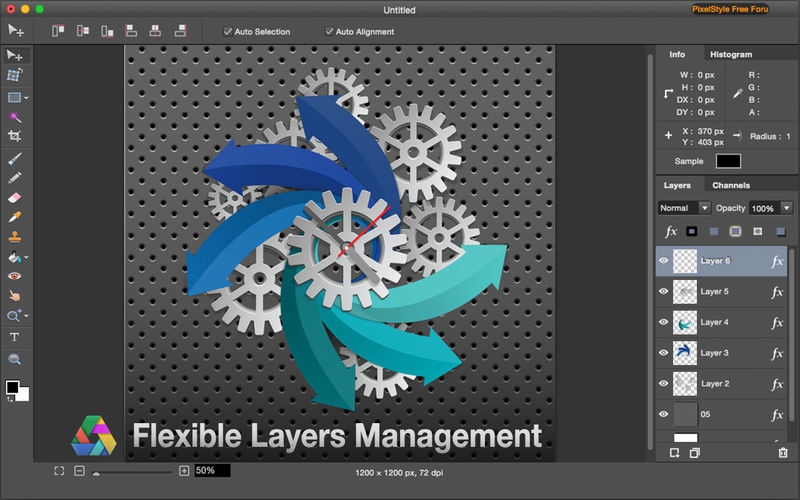Expand the rectangular marquee tool options arrow

[x=27, y=98]
